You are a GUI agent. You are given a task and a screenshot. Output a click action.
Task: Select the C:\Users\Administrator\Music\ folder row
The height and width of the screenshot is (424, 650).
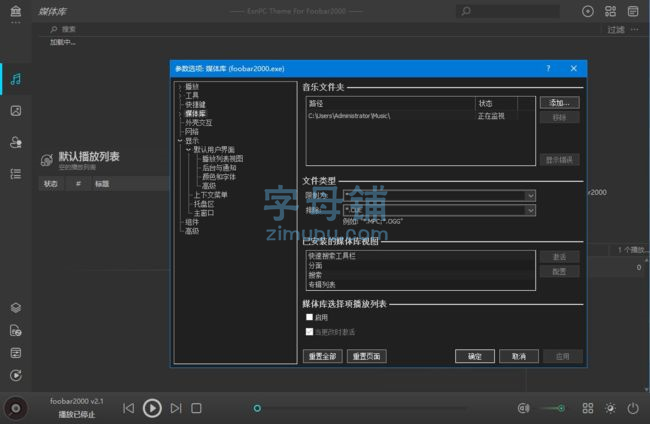pyautogui.click(x=420, y=116)
